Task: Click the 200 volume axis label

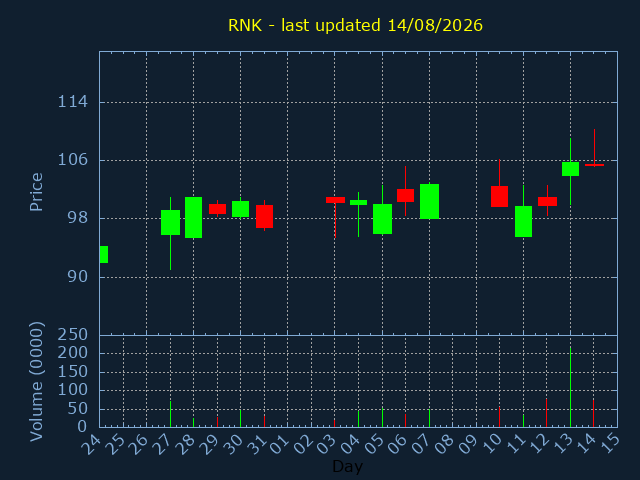Action: pos(73,353)
